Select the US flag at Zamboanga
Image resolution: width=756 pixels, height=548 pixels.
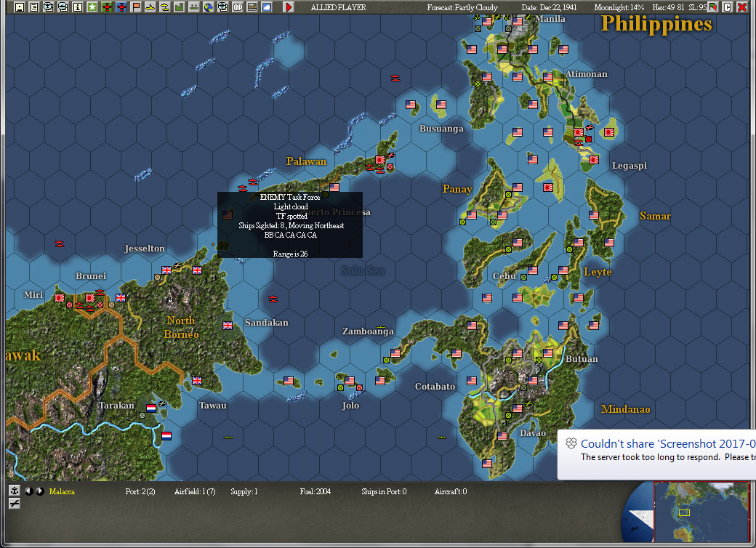[395, 352]
